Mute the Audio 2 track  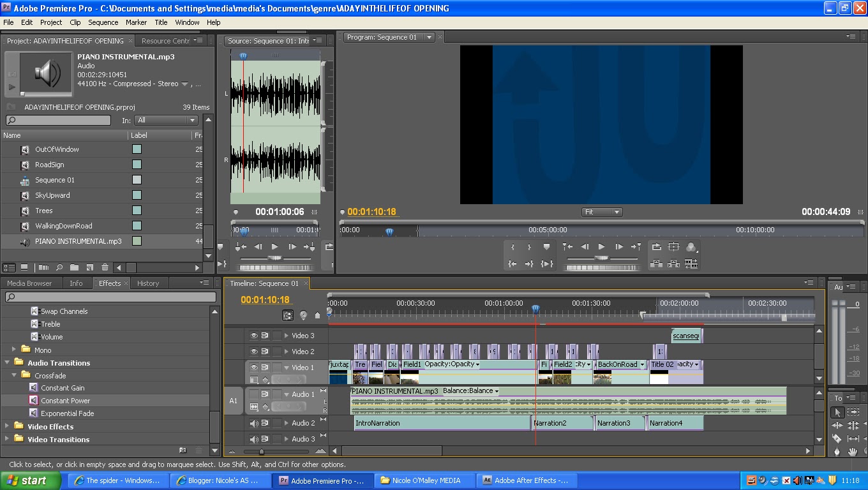pos(253,423)
